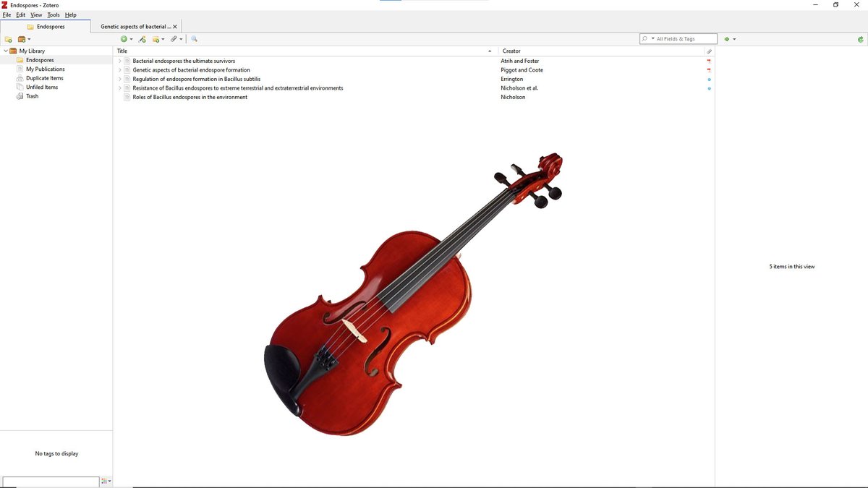Click the attachment paperclip column header

tap(709, 51)
